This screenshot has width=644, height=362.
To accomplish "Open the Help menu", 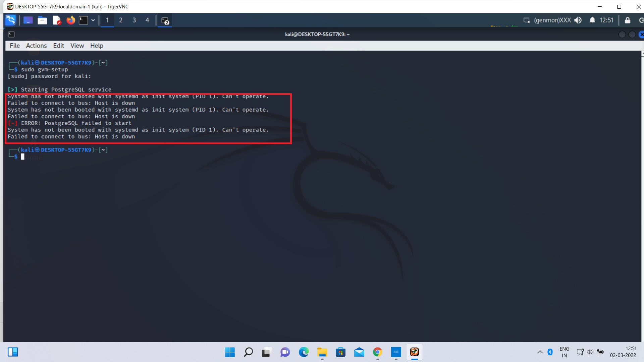I will [97, 46].
